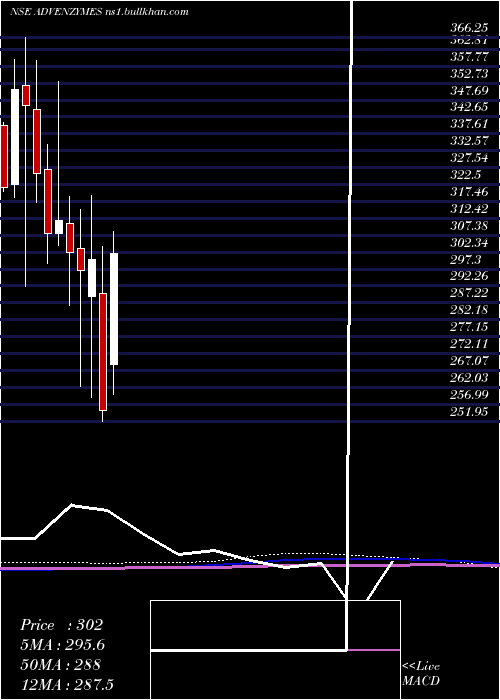Click the 'Price : 302' readout
The width and height of the screenshot is (500, 700).
[x=62, y=625]
